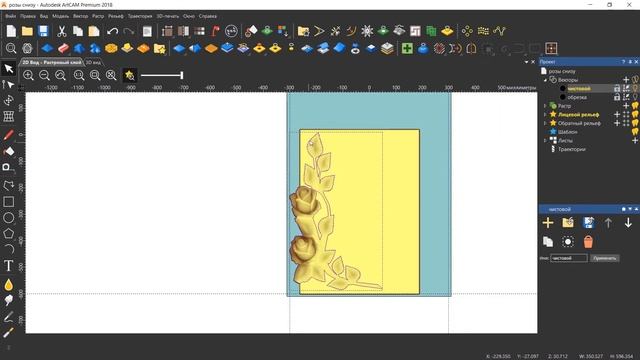The width and height of the screenshot is (640, 360).
Task: Click the Redo arrow icon
Action: 129,31
